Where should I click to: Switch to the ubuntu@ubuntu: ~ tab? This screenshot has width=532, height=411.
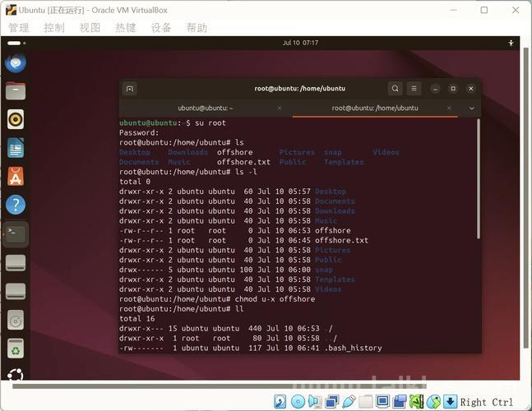[x=206, y=109]
